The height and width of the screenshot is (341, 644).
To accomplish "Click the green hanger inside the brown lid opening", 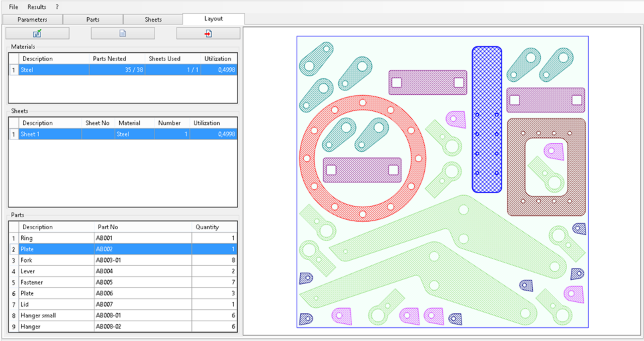I will coord(546,175).
